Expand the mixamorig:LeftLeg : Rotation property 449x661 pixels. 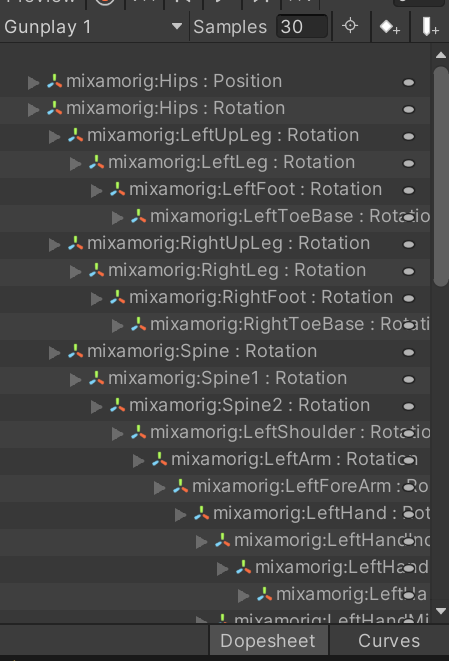click(75, 163)
